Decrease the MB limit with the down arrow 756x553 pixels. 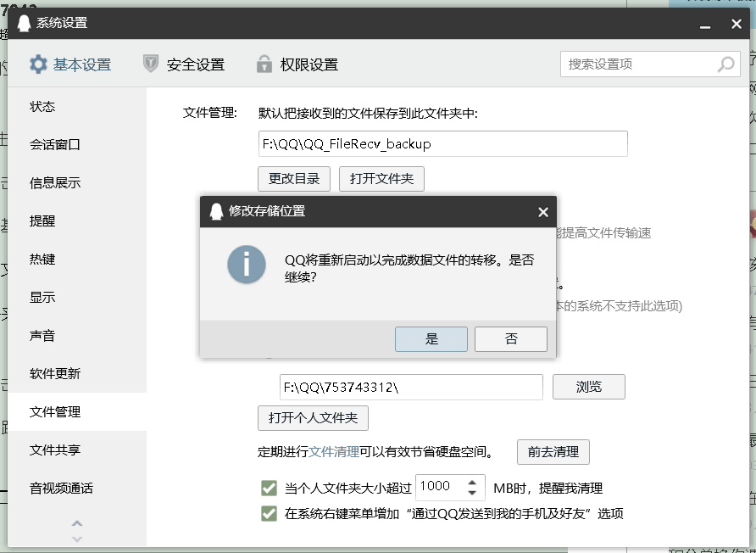(472, 493)
